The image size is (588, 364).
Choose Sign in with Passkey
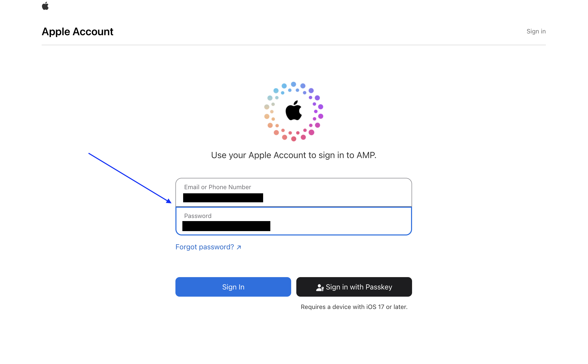(x=354, y=287)
